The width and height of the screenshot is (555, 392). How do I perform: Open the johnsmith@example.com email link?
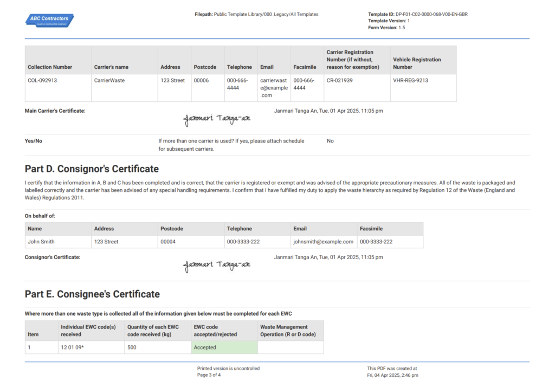322,241
